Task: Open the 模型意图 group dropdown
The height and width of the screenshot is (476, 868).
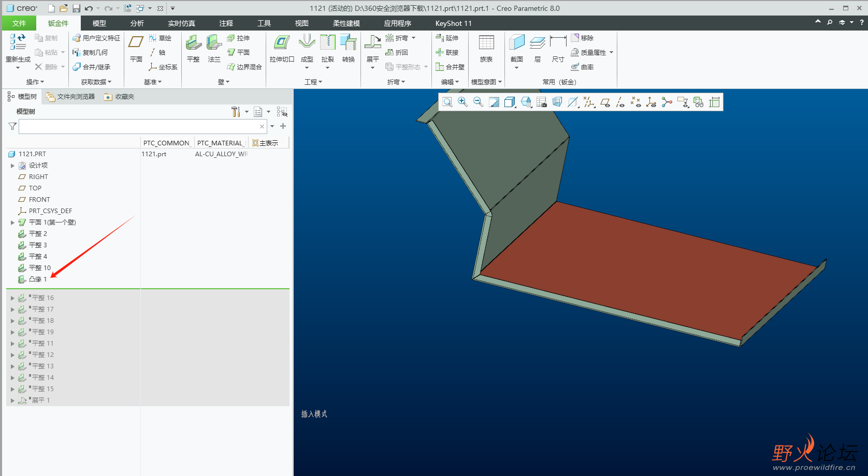Action: 486,82
